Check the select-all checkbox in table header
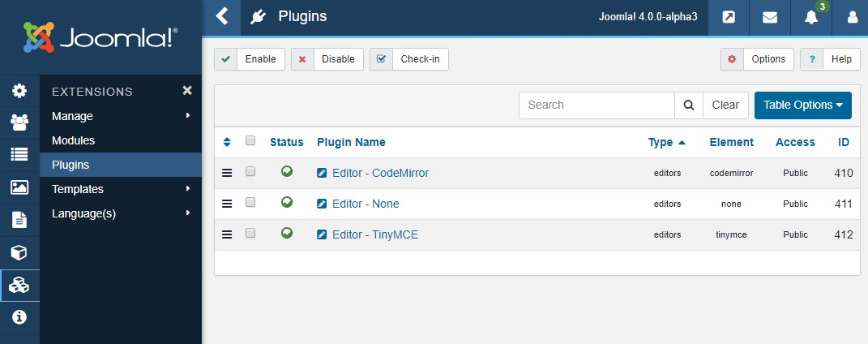Screen dimensions: 868x344 (250, 140)
